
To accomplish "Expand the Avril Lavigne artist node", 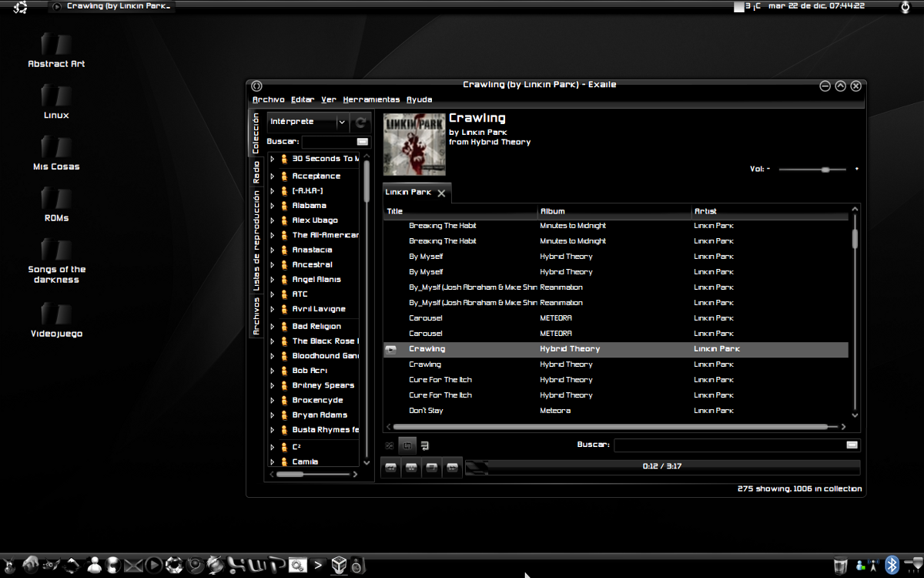I will coord(272,309).
